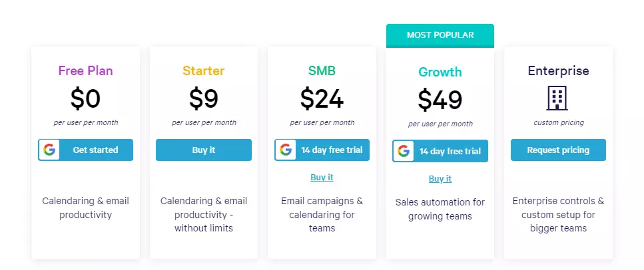Screen dimensions: 644x270
Task: Click the Growth plan heading
Action: click(x=440, y=72)
